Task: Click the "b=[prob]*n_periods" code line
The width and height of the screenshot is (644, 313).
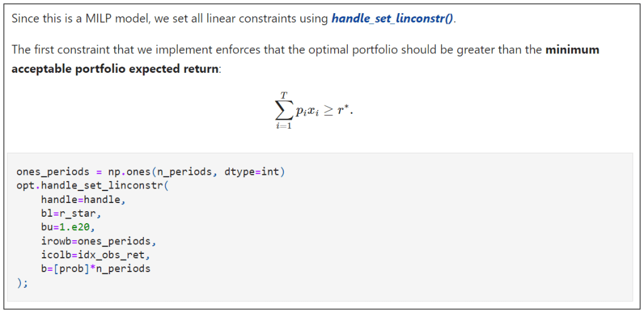Action: point(96,268)
